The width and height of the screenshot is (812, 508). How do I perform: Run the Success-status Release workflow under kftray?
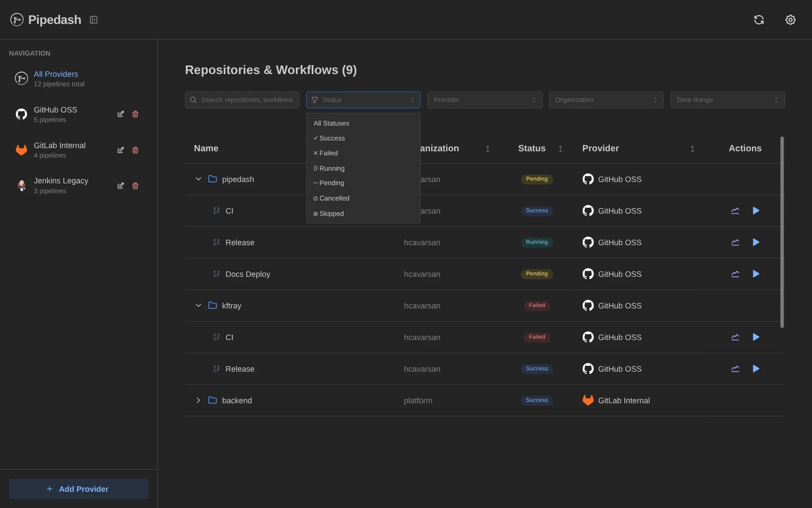tap(756, 368)
